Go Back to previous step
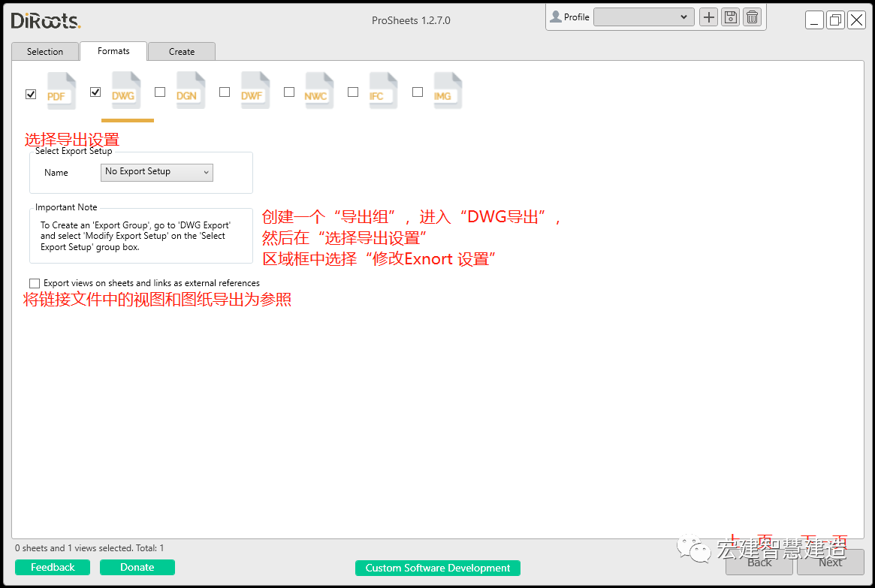This screenshot has height=588, width=875. (759, 562)
